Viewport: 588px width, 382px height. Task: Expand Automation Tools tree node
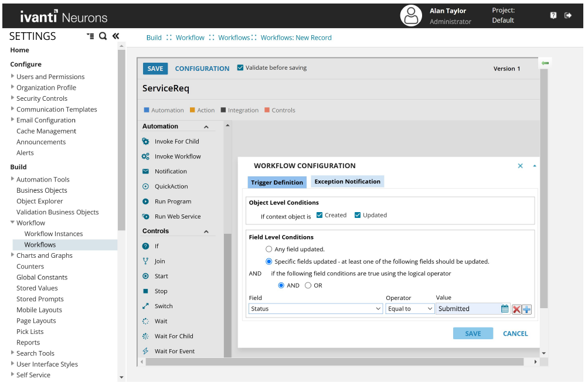click(12, 179)
